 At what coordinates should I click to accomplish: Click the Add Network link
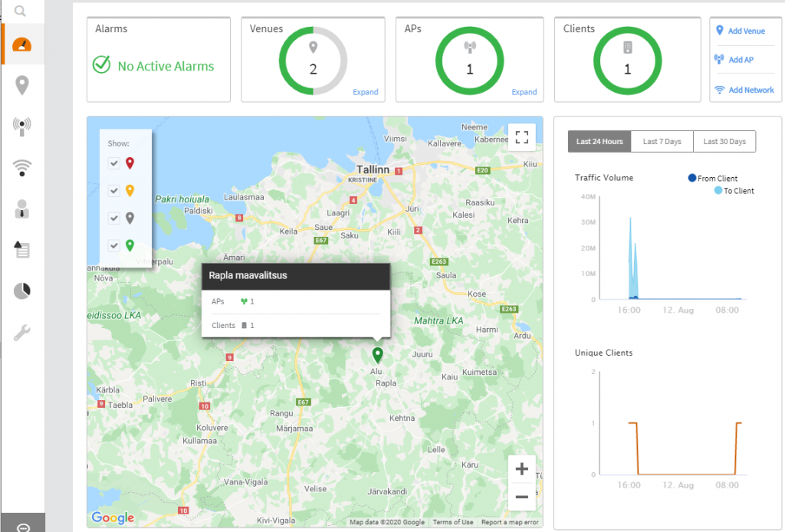[x=751, y=90]
